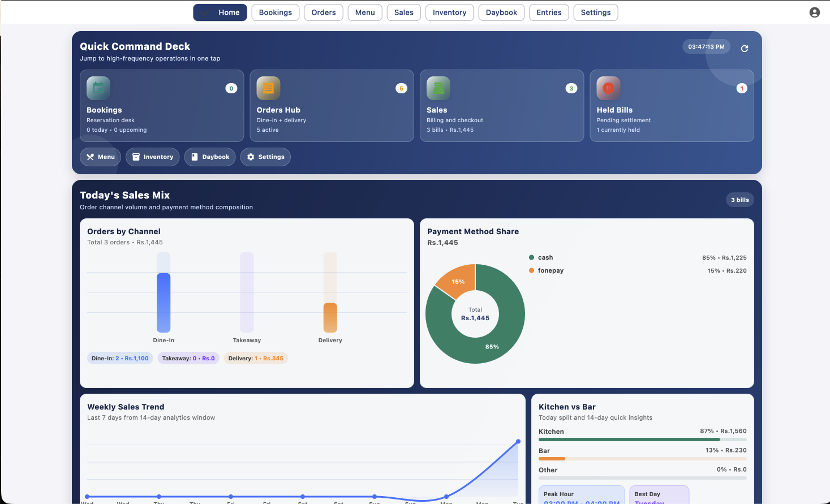The height and width of the screenshot is (504, 830).
Task: Click the Held Bills pause icon
Action: (608, 88)
